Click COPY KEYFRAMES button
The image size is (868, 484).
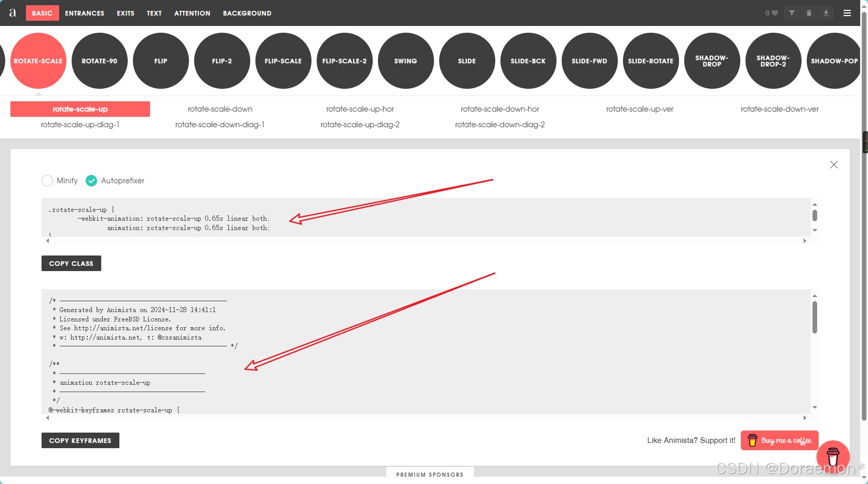[x=80, y=440]
